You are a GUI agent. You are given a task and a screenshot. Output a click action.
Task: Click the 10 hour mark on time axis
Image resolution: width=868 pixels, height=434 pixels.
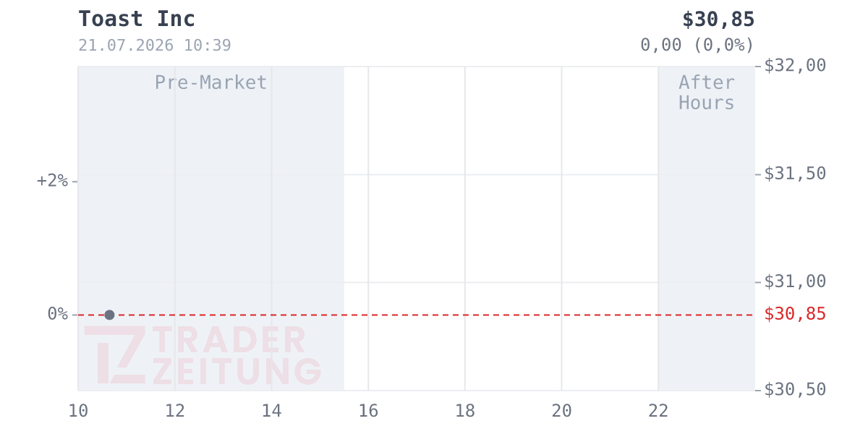click(78, 412)
